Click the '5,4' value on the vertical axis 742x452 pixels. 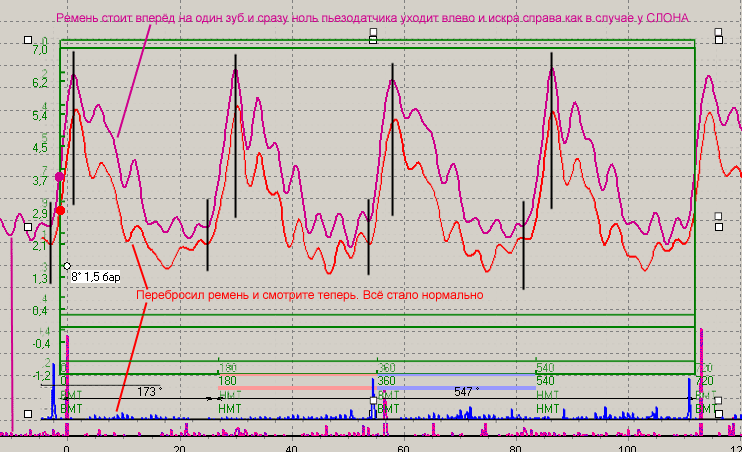coord(40,115)
